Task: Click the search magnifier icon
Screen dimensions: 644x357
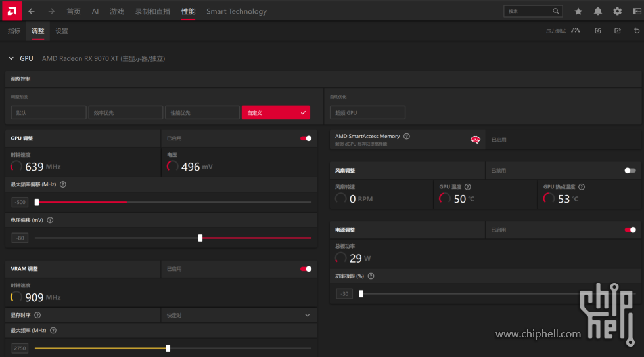Action: coord(556,11)
